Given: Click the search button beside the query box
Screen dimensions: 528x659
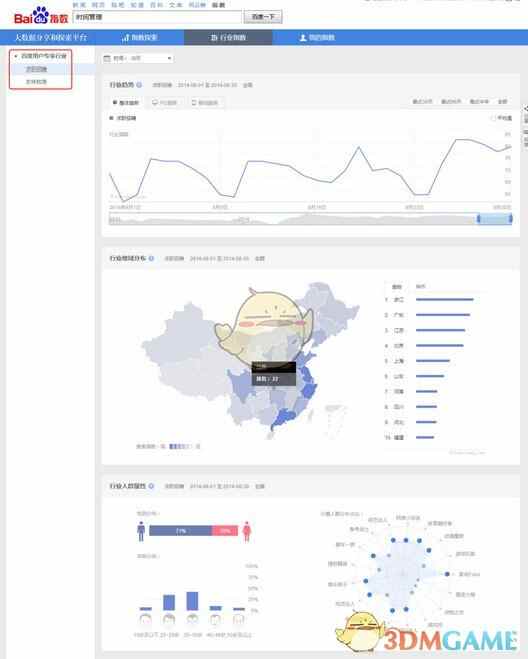Looking at the screenshot, I should (x=263, y=17).
